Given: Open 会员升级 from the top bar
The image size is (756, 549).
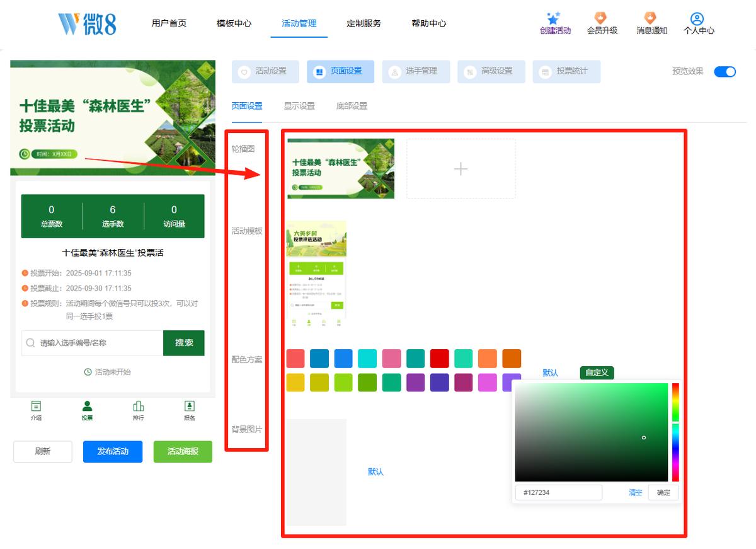Looking at the screenshot, I should (602, 23).
